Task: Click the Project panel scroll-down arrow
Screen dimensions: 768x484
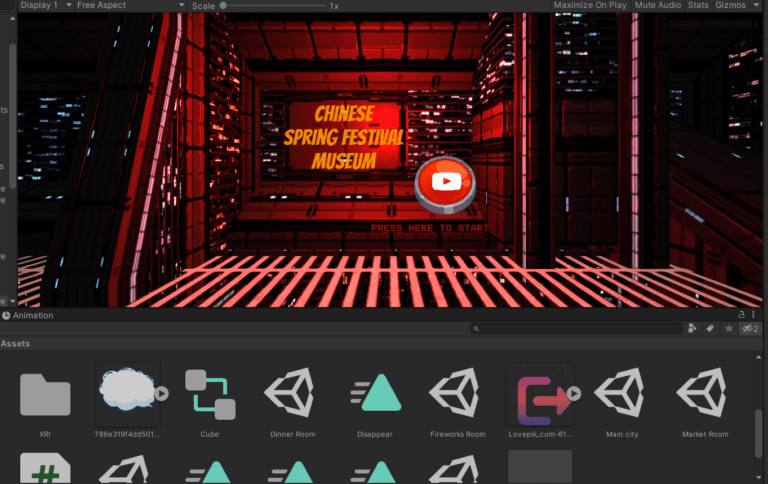Action: (x=758, y=478)
